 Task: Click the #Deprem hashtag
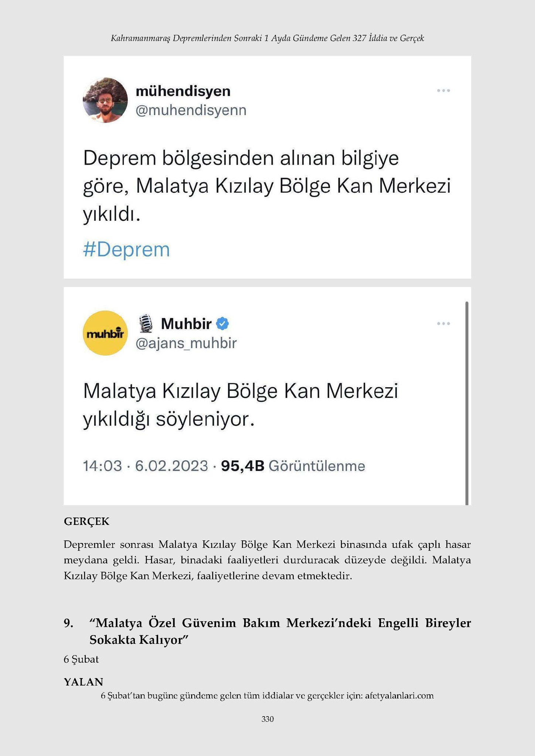tap(126, 250)
